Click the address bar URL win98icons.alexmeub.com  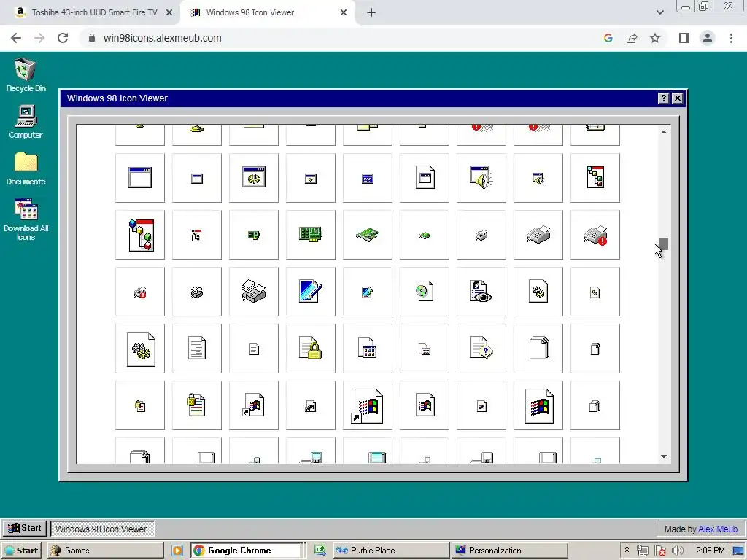click(x=163, y=38)
